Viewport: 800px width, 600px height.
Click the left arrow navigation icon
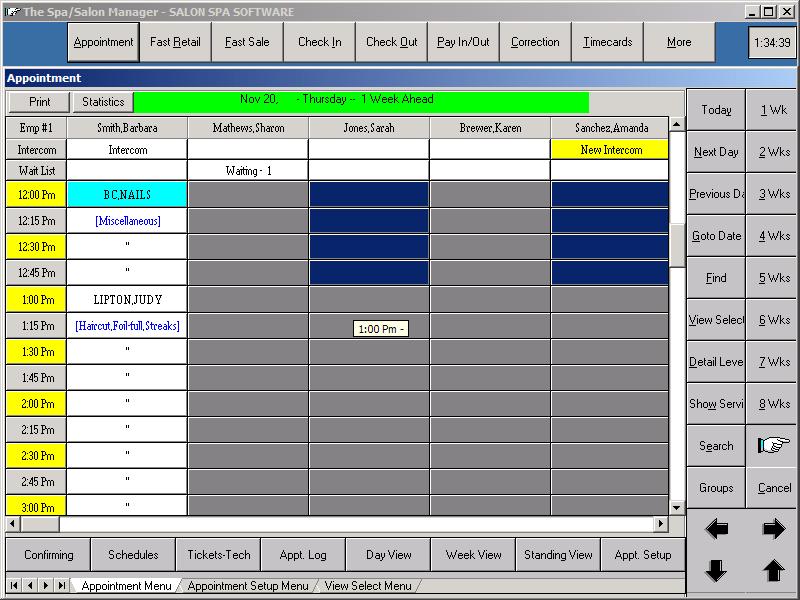(716, 530)
